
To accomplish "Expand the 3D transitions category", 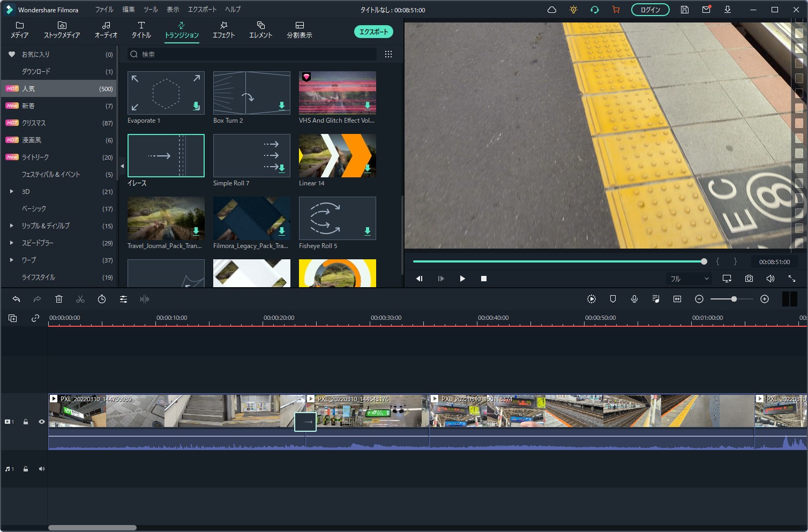I will 12,191.
